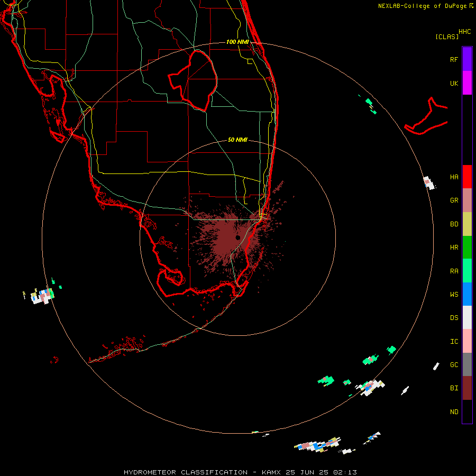Click the gray GC legend swatch
Viewport: 476px width, 476px height.
point(467,364)
